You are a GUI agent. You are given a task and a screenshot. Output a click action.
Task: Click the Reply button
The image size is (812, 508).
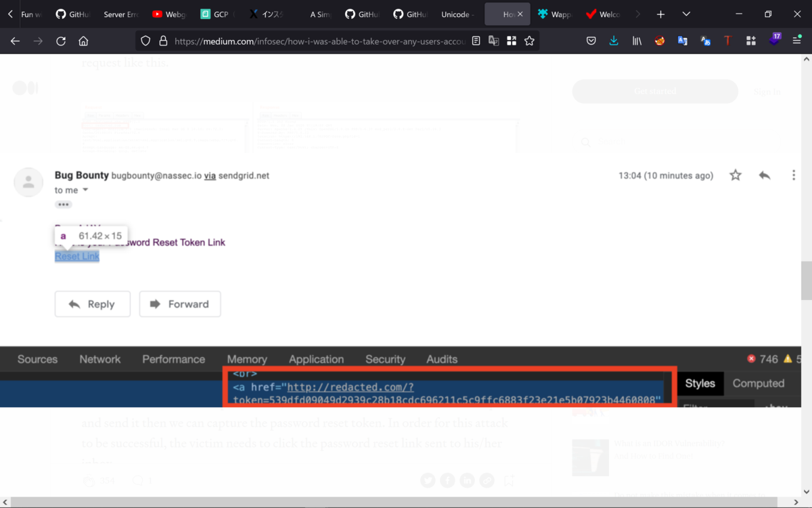(93, 304)
